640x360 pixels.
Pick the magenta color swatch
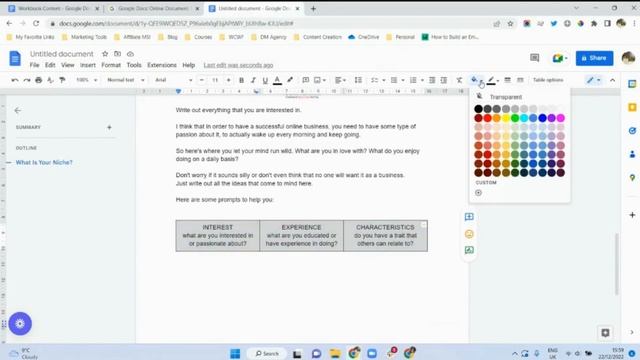pyautogui.click(x=561, y=118)
